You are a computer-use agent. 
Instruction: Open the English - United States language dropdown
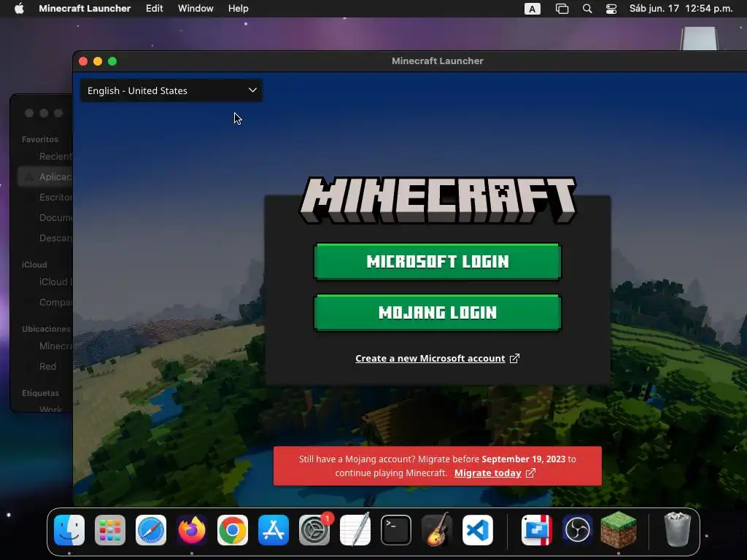(171, 90)
